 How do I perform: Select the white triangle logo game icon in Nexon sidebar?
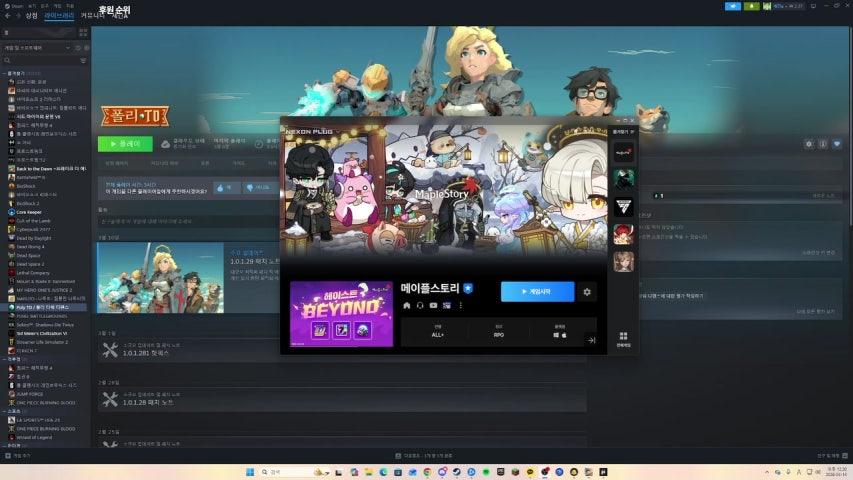(623, 207)
